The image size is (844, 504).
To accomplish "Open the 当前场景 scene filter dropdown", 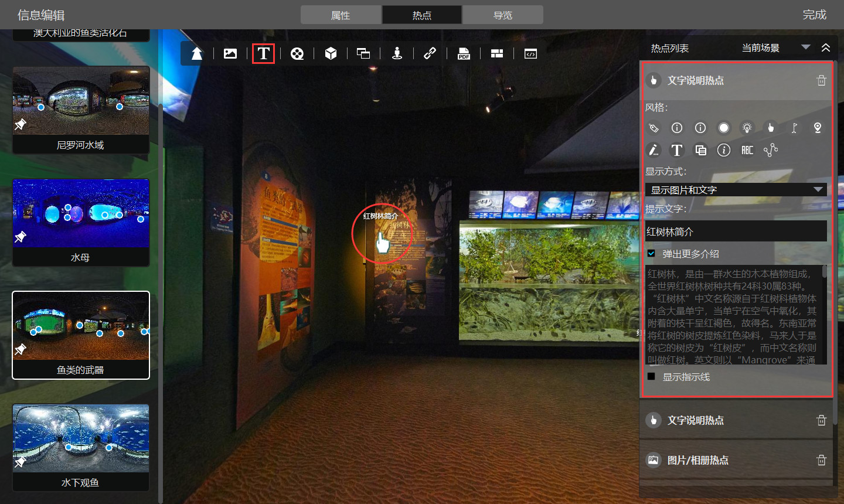I will click(775, 47).
